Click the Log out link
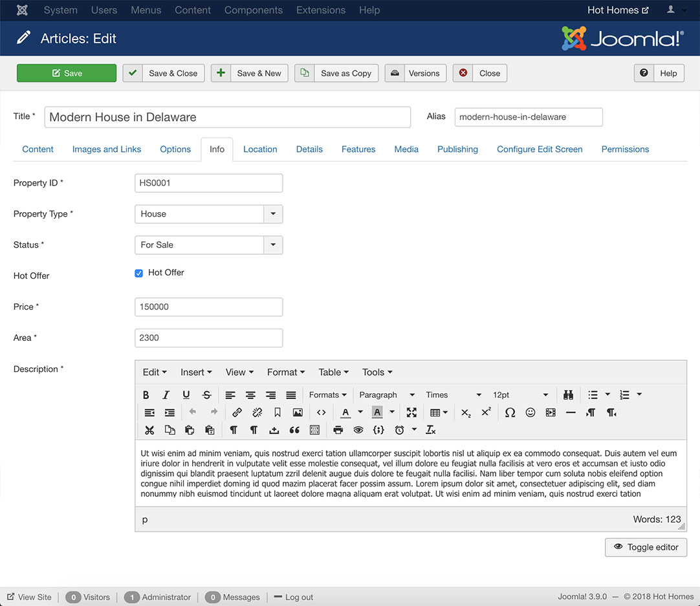The width and height of the screenshot is (700, 606). tap(293, 597)
